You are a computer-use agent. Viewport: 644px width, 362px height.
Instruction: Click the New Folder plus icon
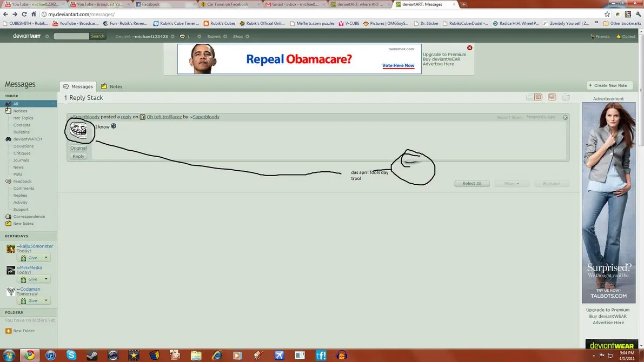[x=8, y=331]
